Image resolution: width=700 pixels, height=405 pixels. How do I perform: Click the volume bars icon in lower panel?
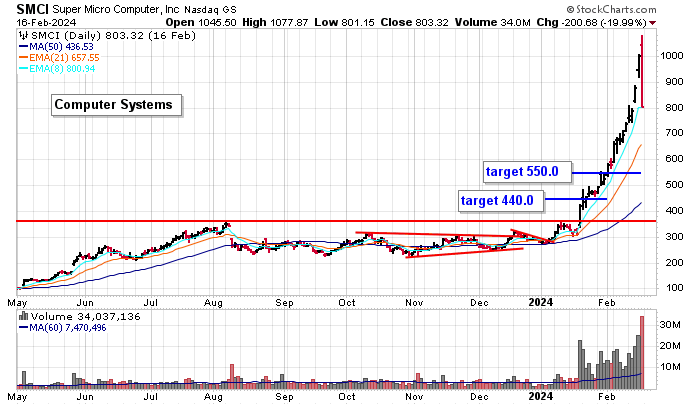(23, 316)
